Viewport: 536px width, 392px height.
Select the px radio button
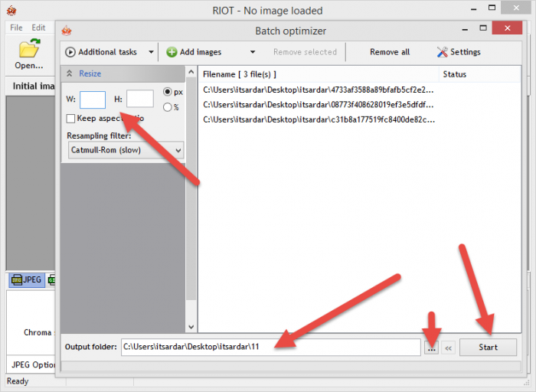click(167, 92)
